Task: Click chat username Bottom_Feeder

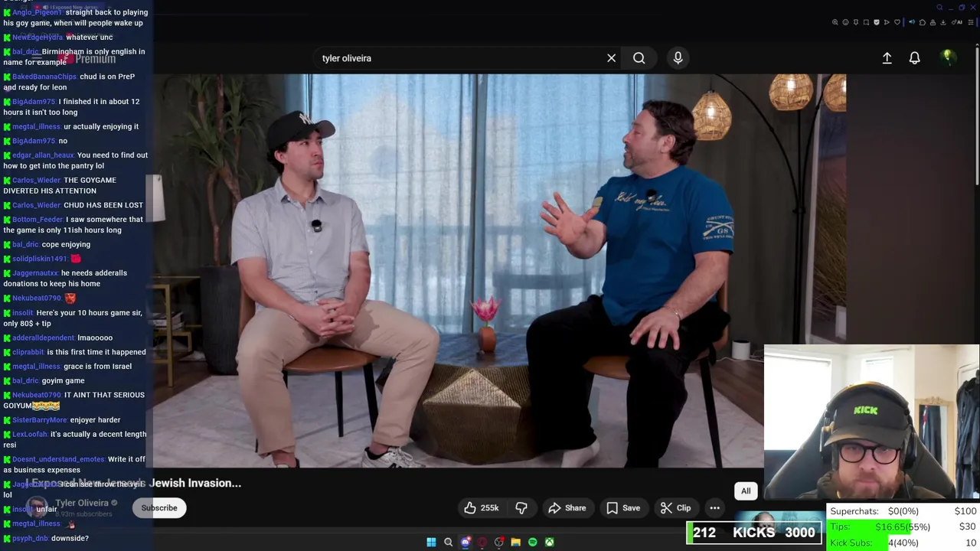Action: point(38,220)
